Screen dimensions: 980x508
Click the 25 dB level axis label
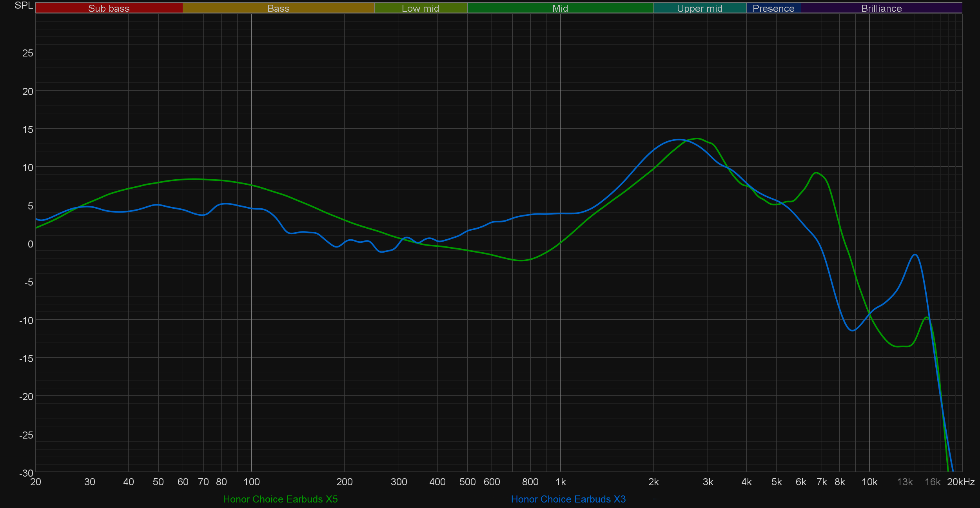coord(28,53)
